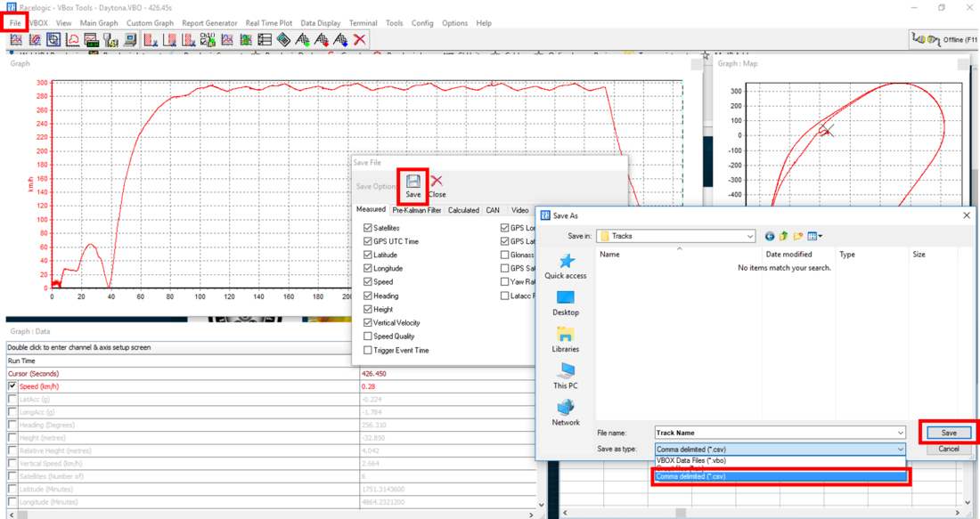
Task: Click the computer monitor toolbar icon
Action: point(130,39)
